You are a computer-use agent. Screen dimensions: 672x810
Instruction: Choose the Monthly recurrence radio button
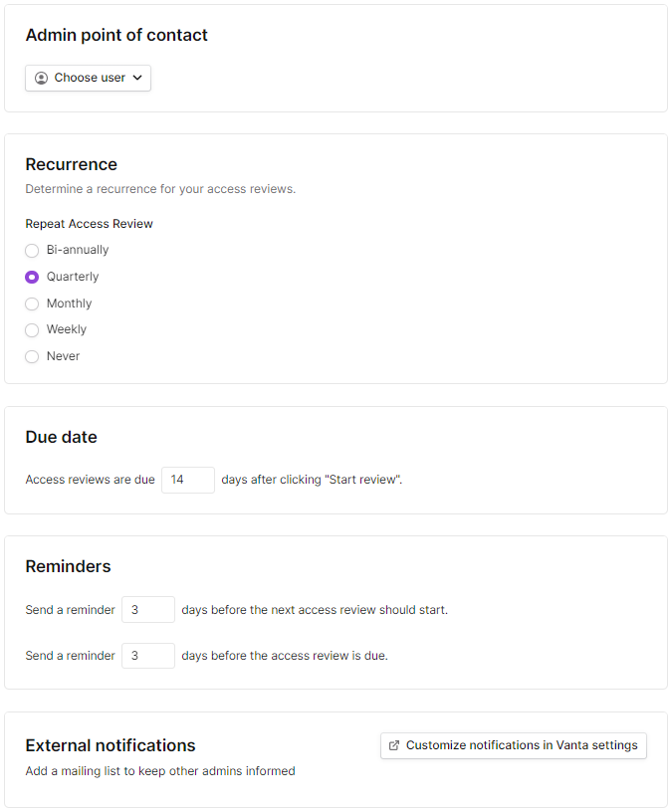click(x=32, y=304)
